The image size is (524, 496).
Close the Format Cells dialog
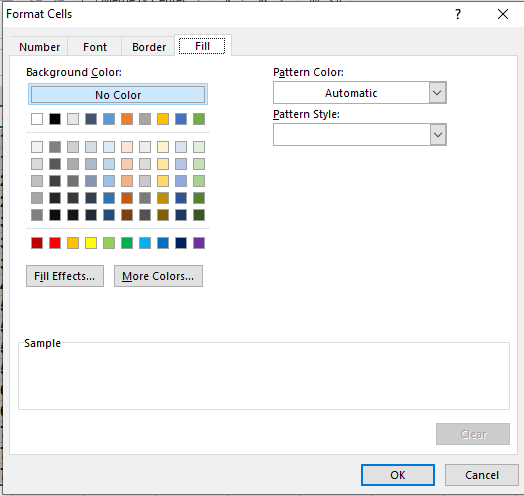tap(503, 14)
